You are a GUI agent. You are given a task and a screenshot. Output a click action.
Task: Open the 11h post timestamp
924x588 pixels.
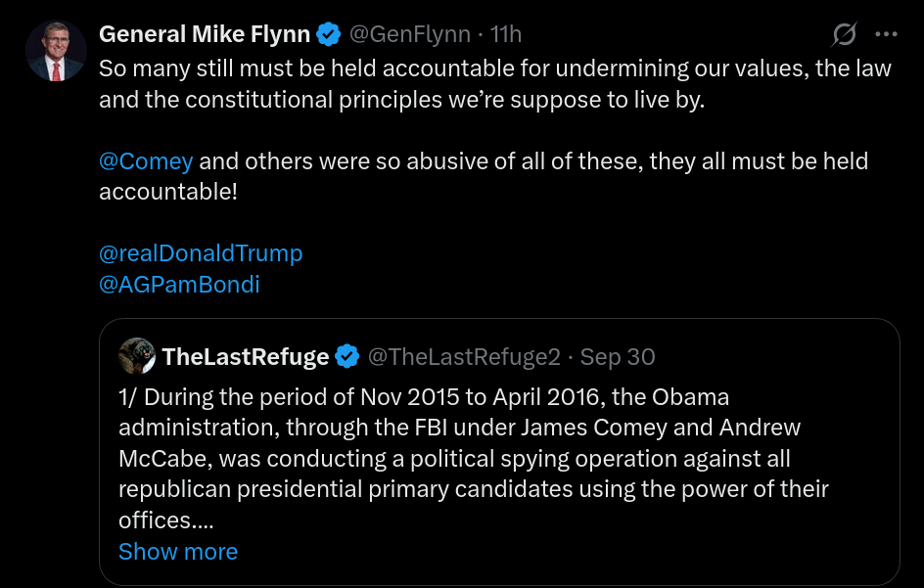[506, 35]
